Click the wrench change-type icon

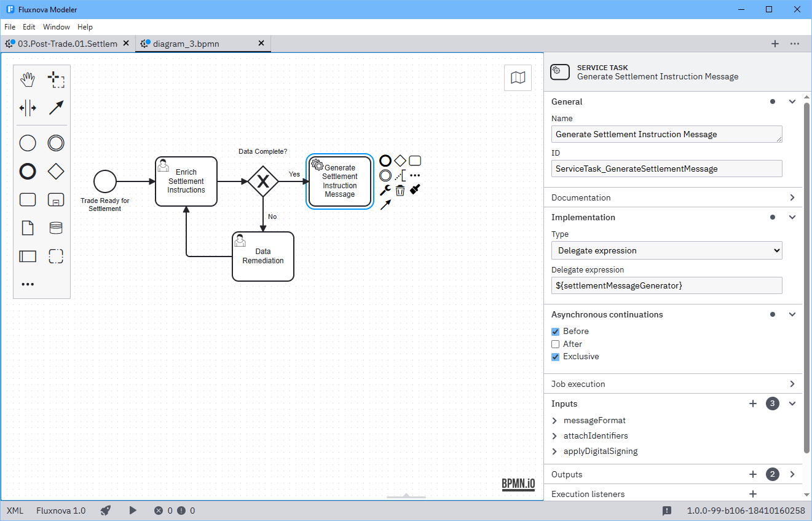(x=385, y=191)
